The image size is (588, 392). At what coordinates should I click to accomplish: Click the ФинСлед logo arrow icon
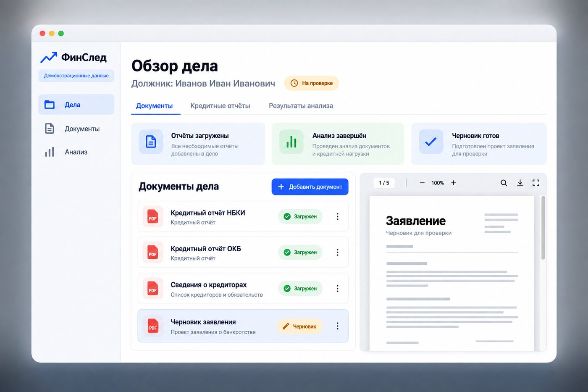click(48, 58)
